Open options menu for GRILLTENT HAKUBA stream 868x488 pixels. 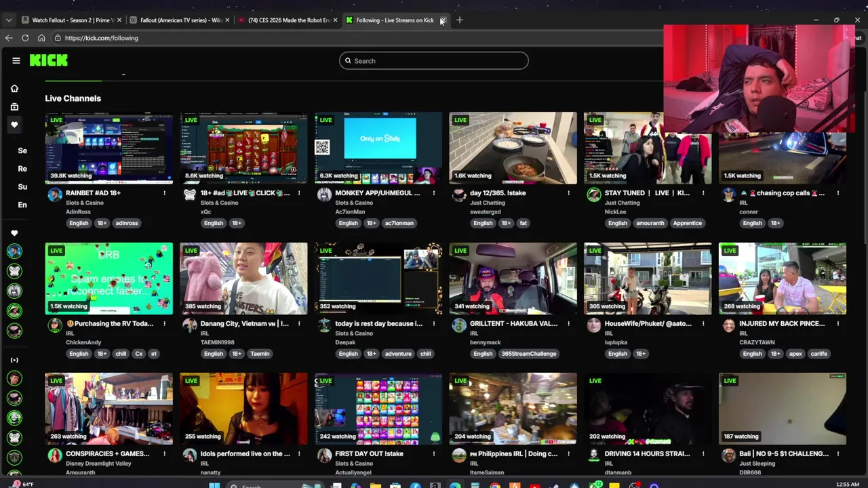coord(568,324)
